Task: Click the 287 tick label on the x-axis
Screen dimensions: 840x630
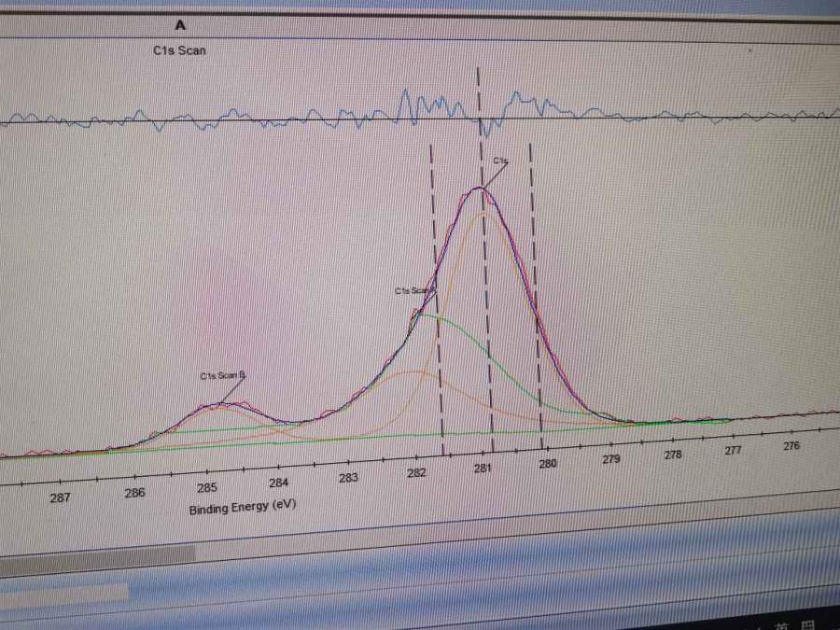Action: (x=60, y=497)
